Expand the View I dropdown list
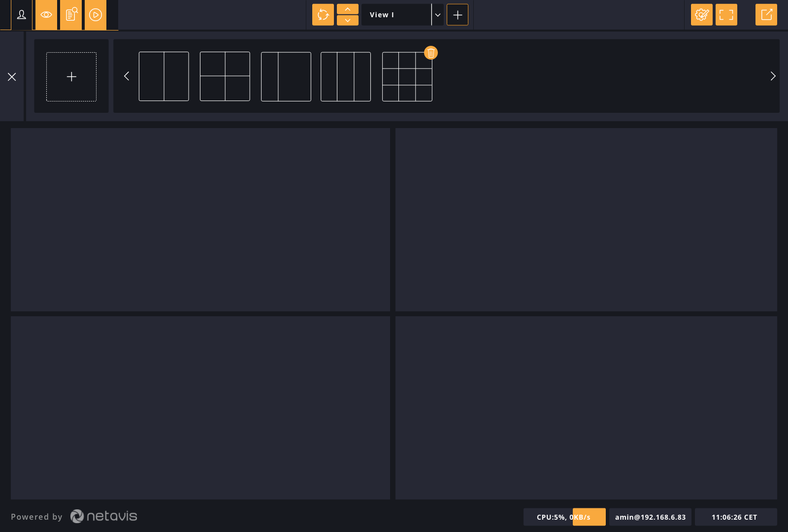 click(x=438, y=15)
